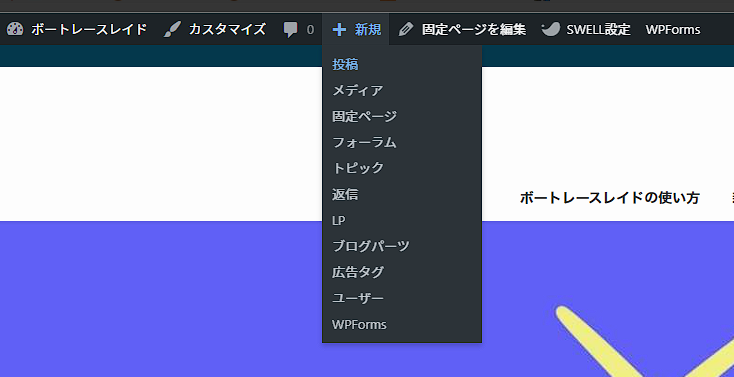The height and width of the screenshot is (377, 734).
Task: Open the ボートレースレイド site name link
Action: (89, 30)
